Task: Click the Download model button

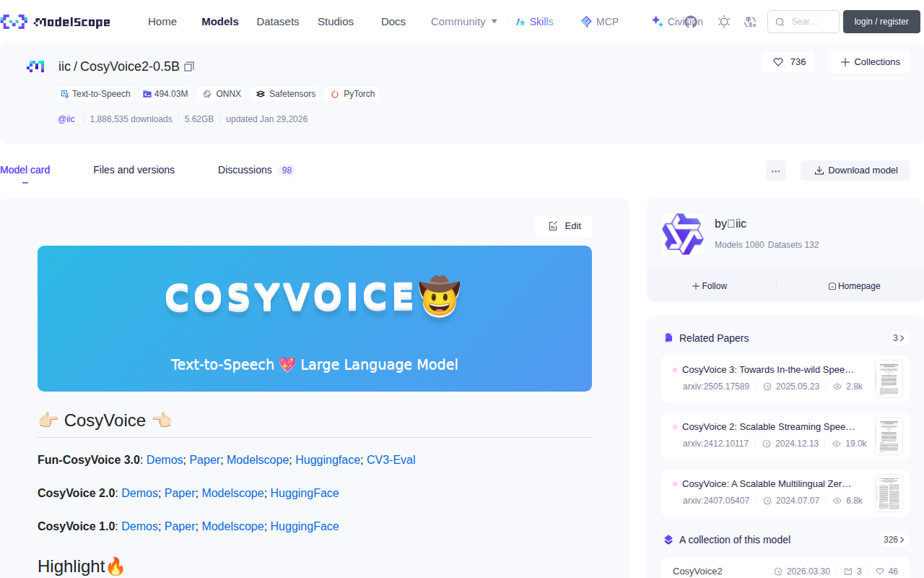Action: tap(855, 171)
